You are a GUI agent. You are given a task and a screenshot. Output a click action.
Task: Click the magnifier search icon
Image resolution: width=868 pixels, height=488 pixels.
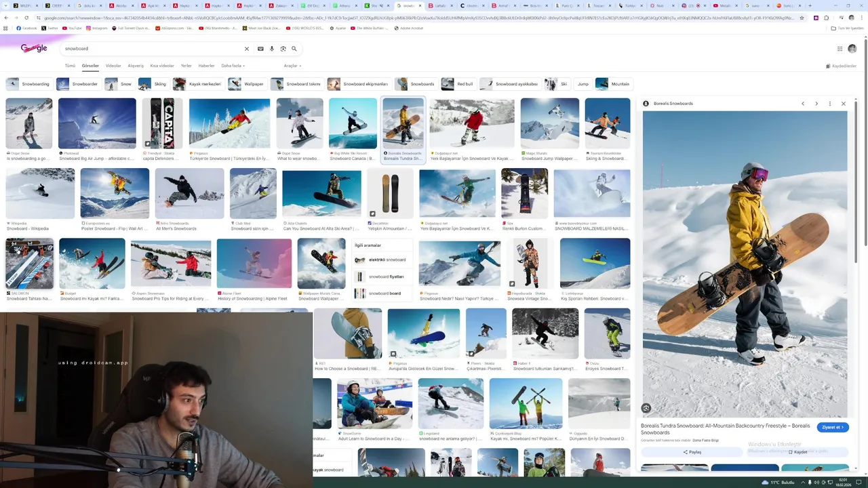294,49
